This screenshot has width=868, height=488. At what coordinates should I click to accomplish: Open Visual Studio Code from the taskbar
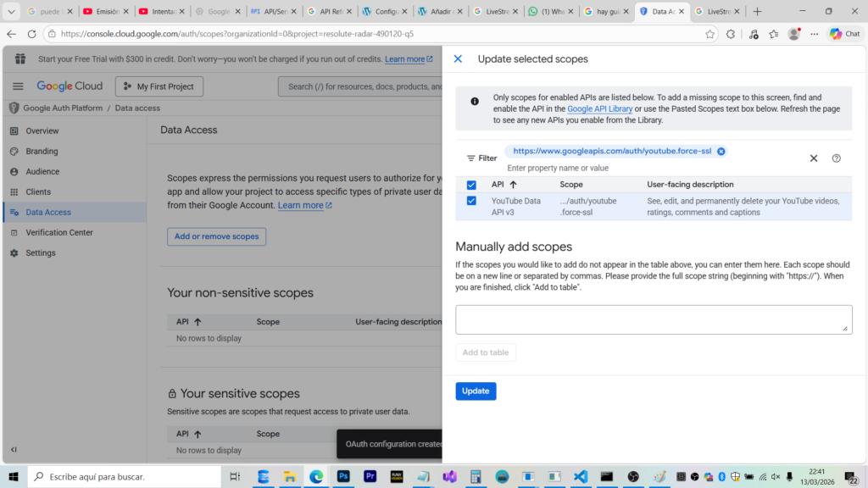581,477
